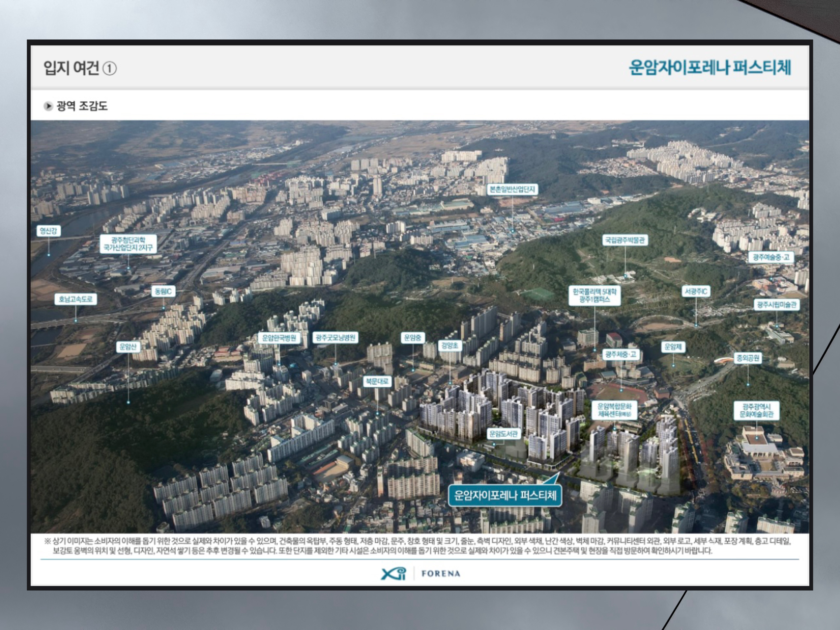The image size is (840, 630).
Task: Select the 광주굿모닝병원 label
Action: point(335,338)
